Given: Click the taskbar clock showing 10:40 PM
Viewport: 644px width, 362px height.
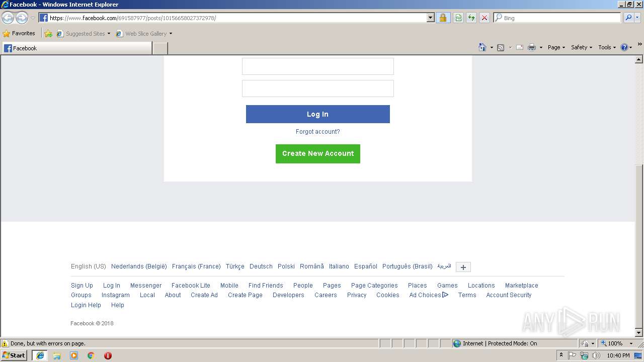Looking at the screenshot, I should [x=618, y=355].
